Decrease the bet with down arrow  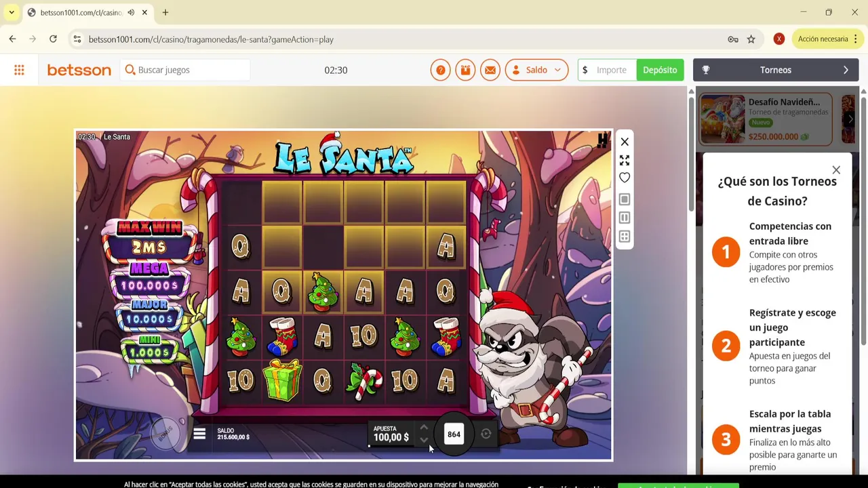coord(424,440)
